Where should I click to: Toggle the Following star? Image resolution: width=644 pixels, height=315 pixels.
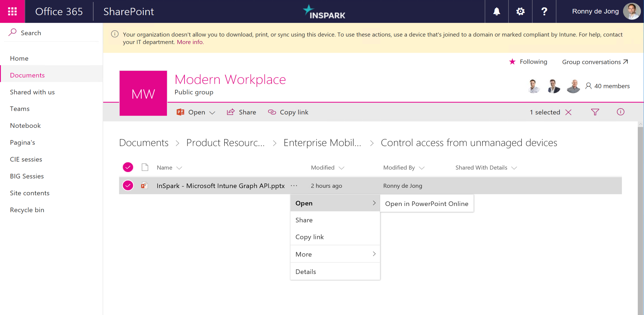512,62
